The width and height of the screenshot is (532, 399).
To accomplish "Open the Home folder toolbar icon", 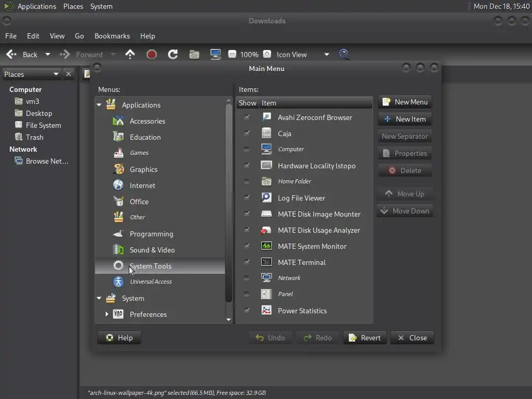I will [194, 54].
